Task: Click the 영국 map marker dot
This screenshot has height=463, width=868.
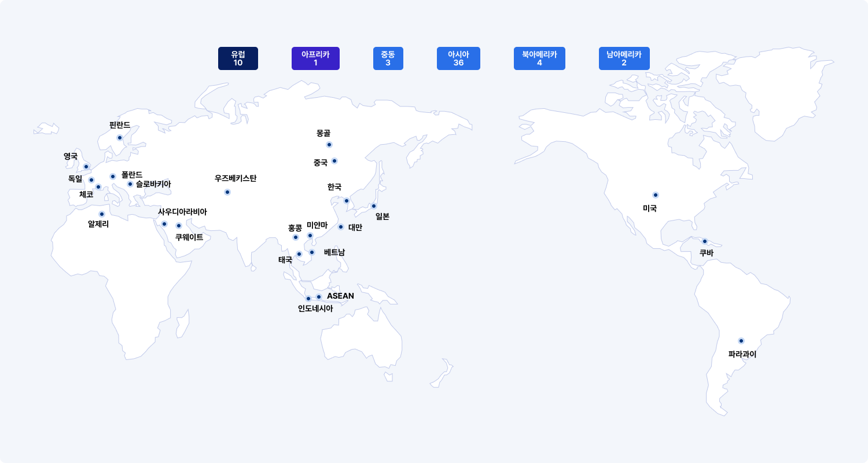Action: tap(86, 167)
